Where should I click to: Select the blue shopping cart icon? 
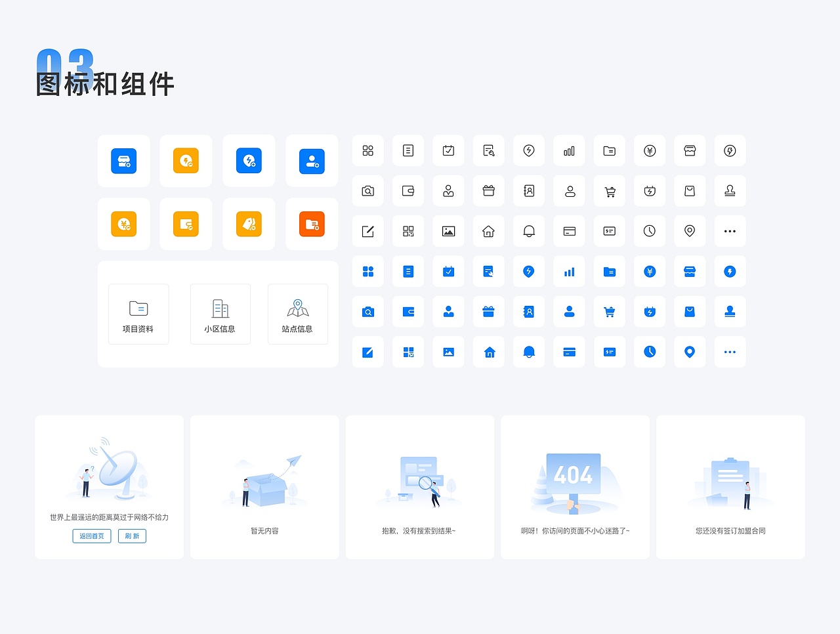point(609,312)
